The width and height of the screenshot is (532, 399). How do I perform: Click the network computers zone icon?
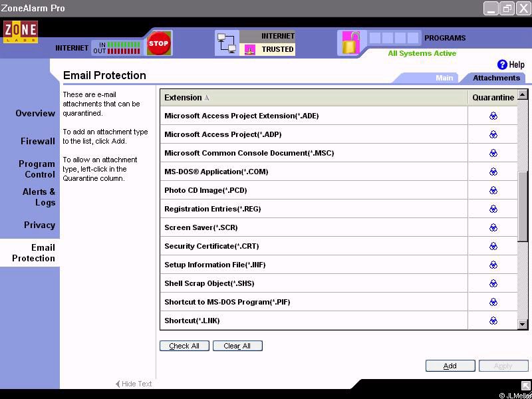click(227, 43)
